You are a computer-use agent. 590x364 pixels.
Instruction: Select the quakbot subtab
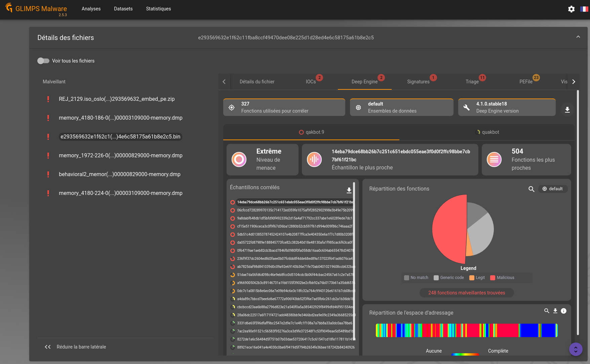487,132
